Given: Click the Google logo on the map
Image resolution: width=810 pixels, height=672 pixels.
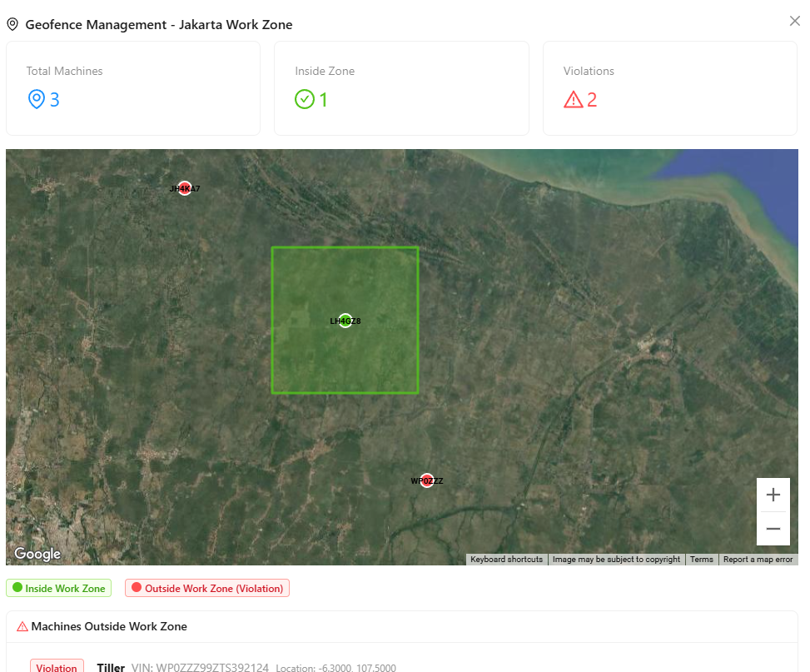Looking at the screenshot, I should [x=37, y=554].
